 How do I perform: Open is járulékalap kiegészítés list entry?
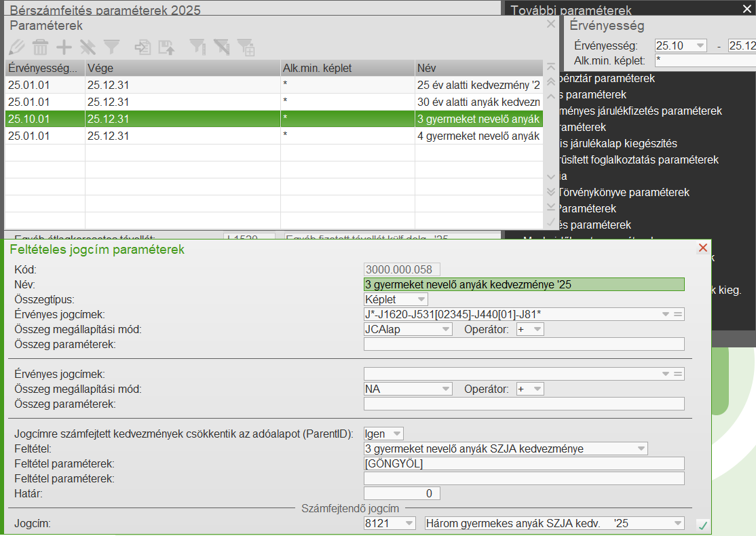(618, 144)
